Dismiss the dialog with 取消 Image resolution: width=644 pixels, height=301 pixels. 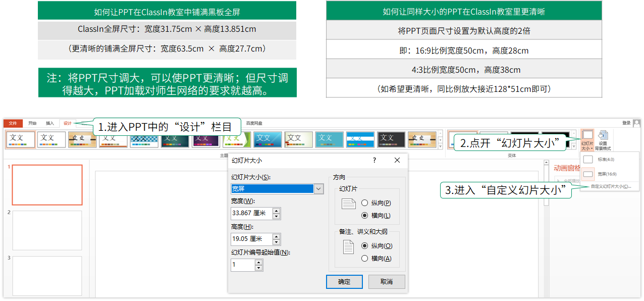point(387,282)
